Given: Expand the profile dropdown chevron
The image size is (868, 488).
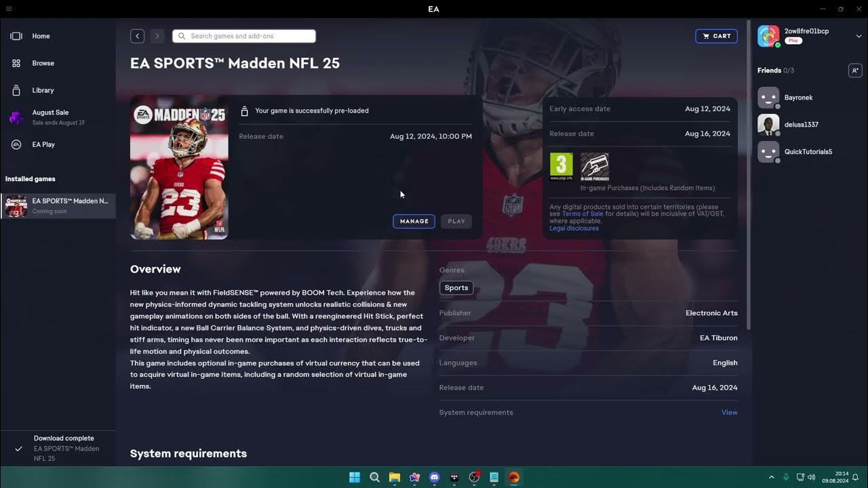Looking at the screenshot, I should pos(858,36).
